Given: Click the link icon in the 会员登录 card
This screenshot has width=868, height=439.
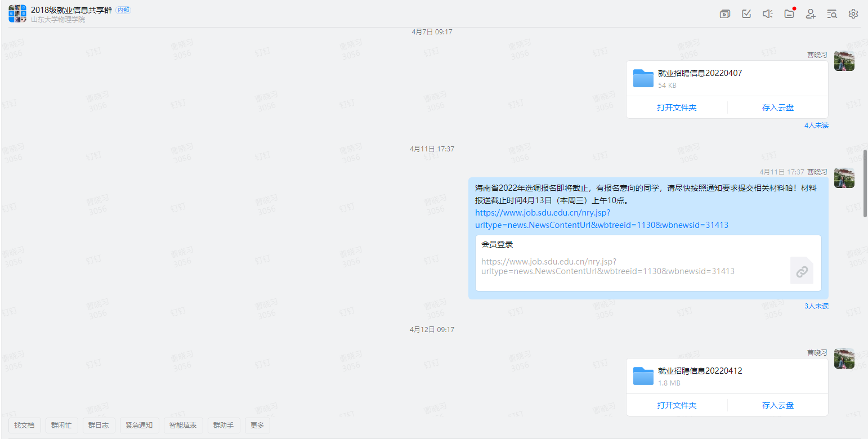Looking at the screenshot, I should 802,271.
